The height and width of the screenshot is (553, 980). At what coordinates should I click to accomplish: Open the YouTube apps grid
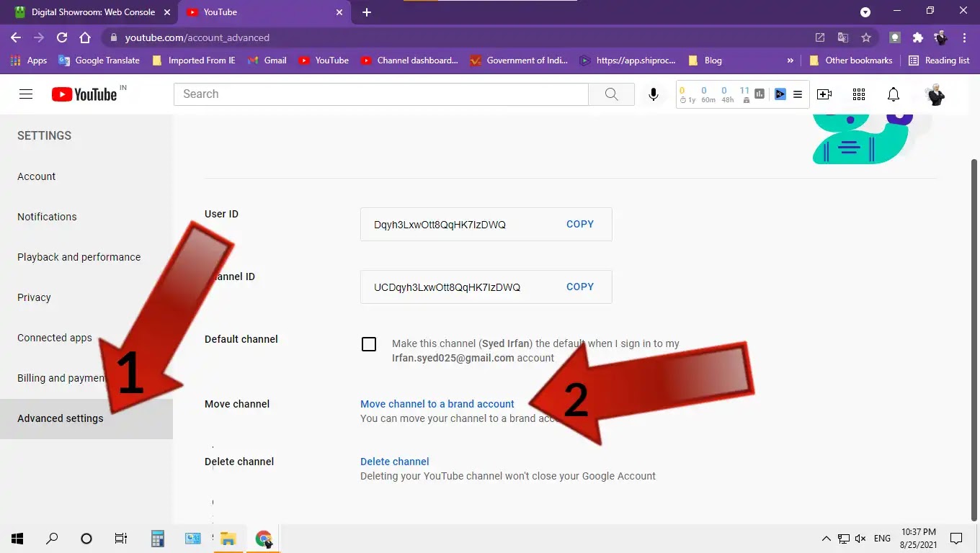tap(859, 94)
